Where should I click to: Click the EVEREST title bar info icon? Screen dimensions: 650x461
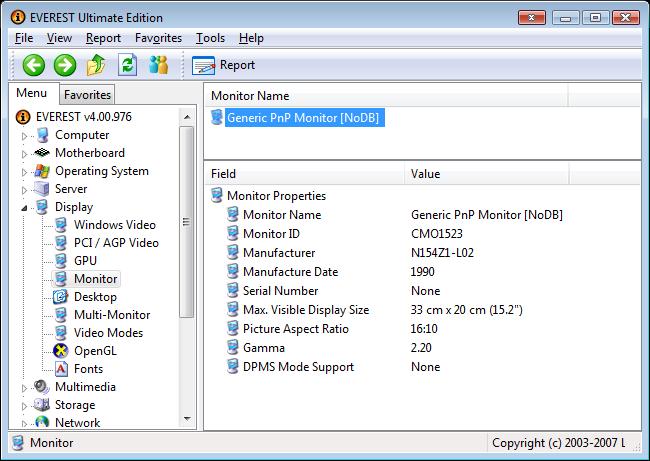pos(18,17)
